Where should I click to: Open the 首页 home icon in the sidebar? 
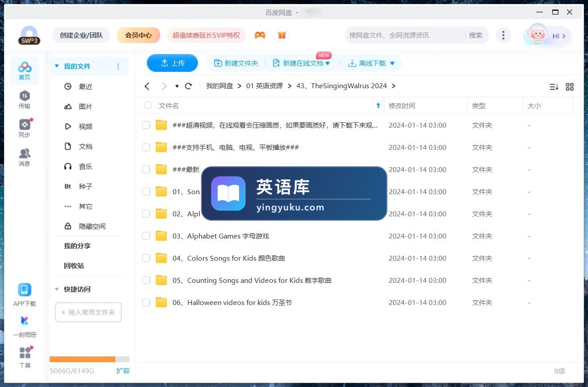pyautogui.click(x=24, y=71)
